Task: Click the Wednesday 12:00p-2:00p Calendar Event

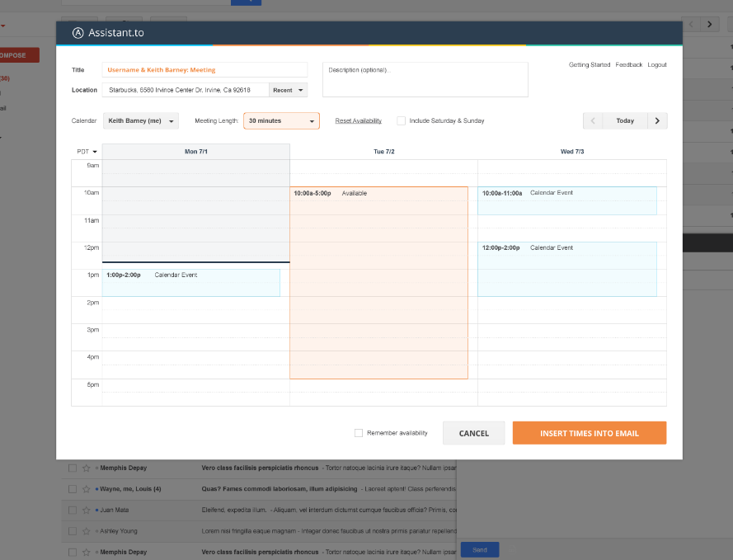Action: 567,269
